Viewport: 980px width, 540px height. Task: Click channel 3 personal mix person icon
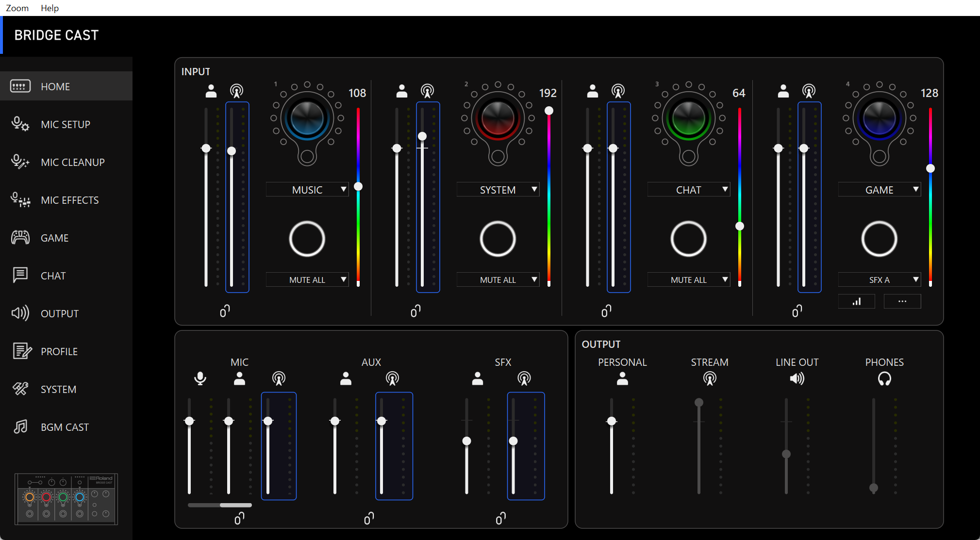pyautogui.click(x=593, y=91)
